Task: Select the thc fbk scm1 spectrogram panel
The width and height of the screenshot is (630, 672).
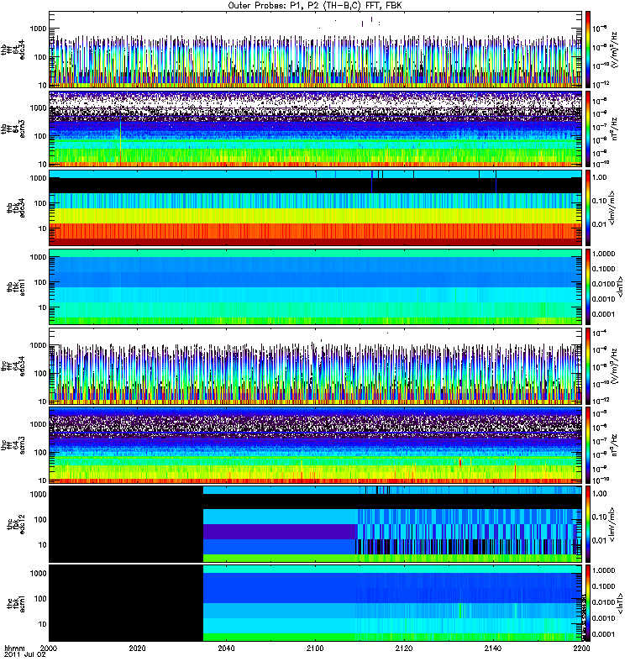Action: [316, 603]
